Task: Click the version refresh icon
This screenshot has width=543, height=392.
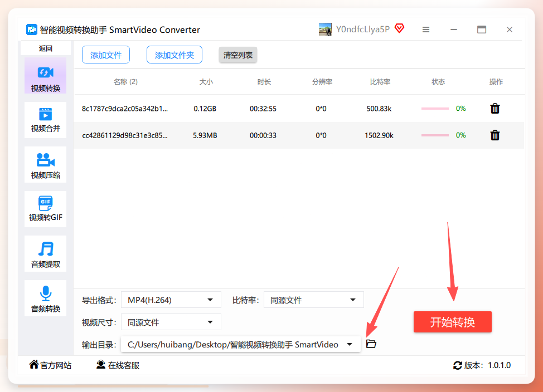Action: (x=458, y=365)
